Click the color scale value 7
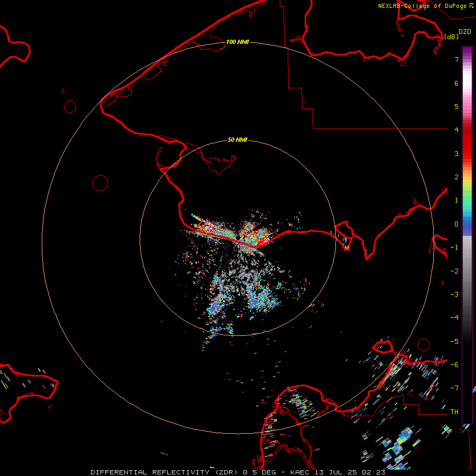The height and width of the screenshot is (476, 476). click(x=456, y=59)
